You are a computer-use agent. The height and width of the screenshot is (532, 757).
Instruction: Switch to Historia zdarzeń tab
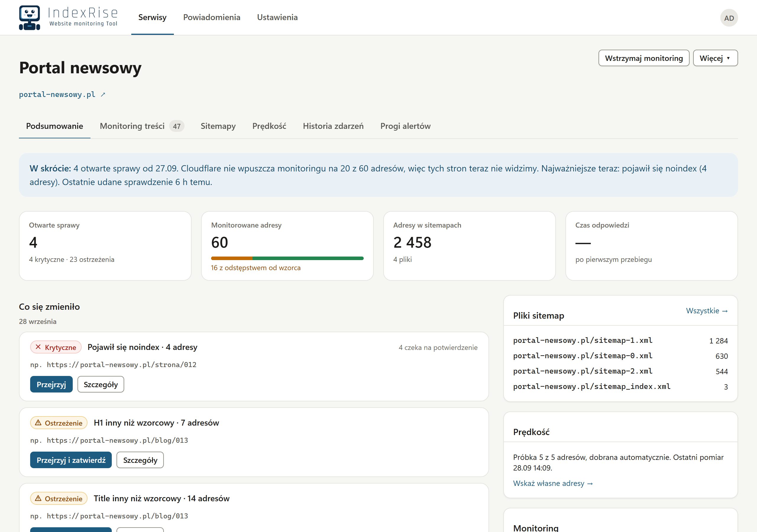(333, 126)
